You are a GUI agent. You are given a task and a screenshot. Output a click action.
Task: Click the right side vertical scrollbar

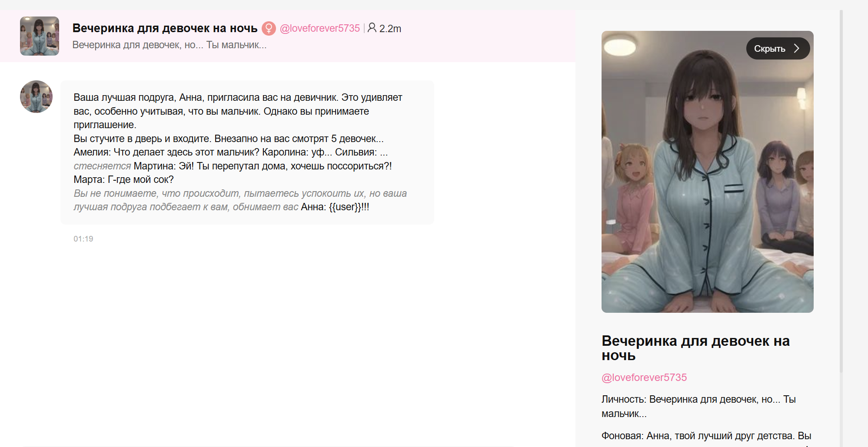(841, 191)
